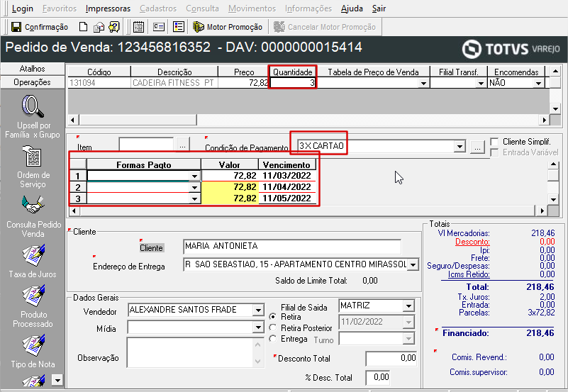
Task: Open Upsell por Família x Grupo
Action: [x=33, y=116]
